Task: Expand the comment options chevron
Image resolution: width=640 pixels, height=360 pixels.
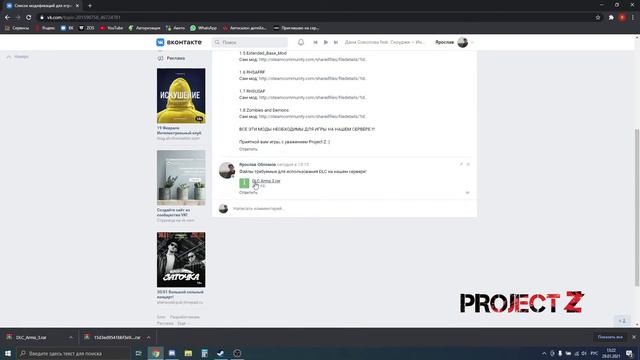Action: [x=467, y=193]
